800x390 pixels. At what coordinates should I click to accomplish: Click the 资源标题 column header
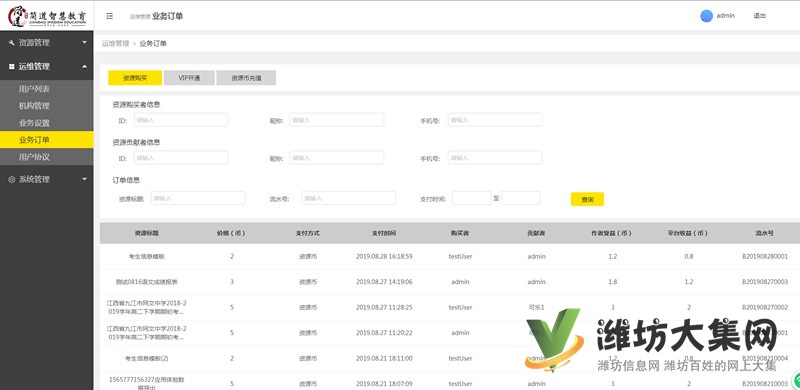pyautogui.click(x=146, y=233)
